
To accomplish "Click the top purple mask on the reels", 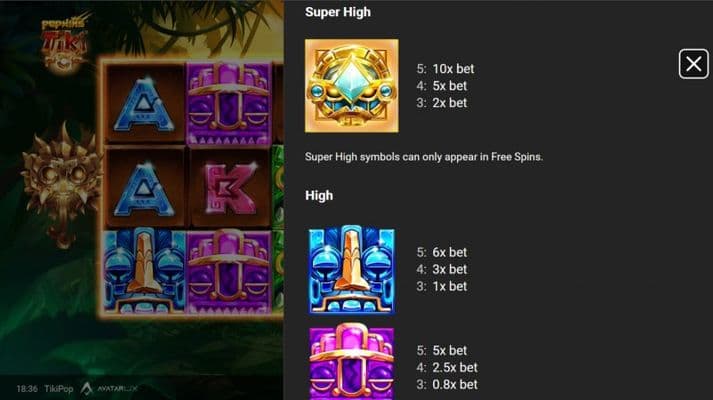I will click(230, 104).
